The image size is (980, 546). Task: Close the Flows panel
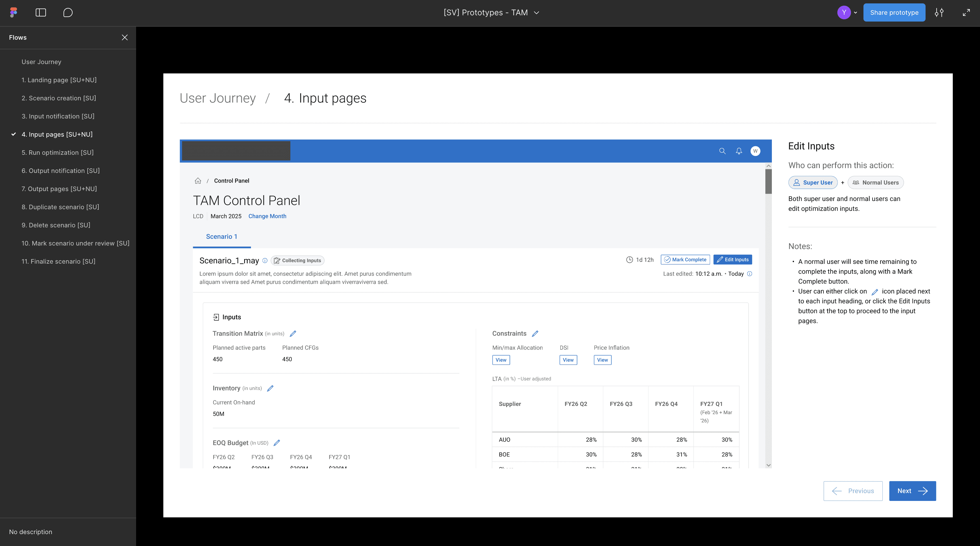click(x=124, y=37)
